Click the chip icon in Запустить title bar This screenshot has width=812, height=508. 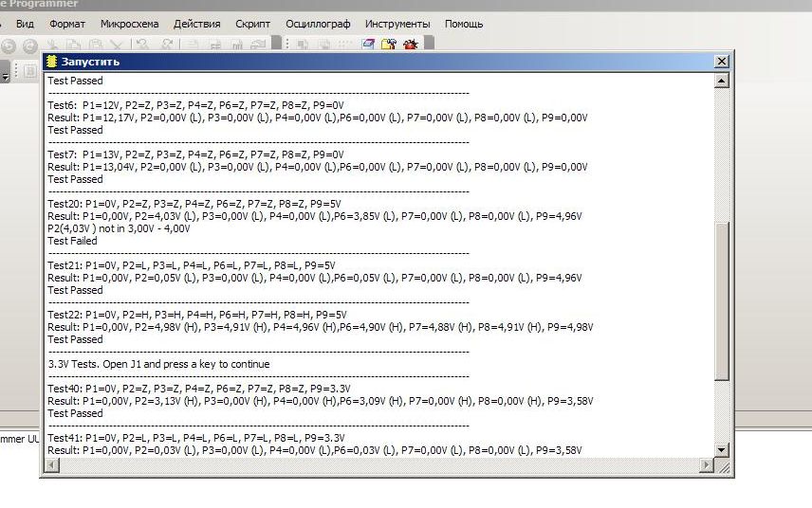[51, 61]
